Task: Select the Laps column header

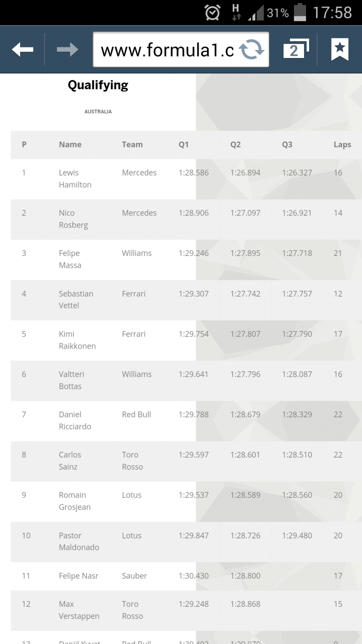Action: tap(342, 144)
